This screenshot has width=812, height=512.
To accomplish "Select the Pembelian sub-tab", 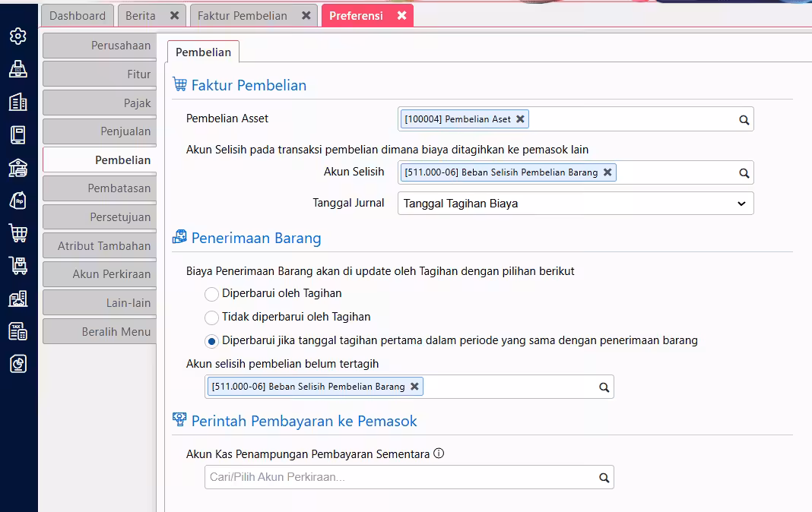I will pos(203,52).
